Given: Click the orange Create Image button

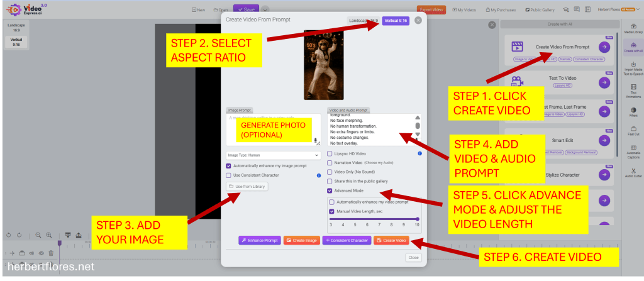Looking at the screenshot, I should tap(301, 240).
